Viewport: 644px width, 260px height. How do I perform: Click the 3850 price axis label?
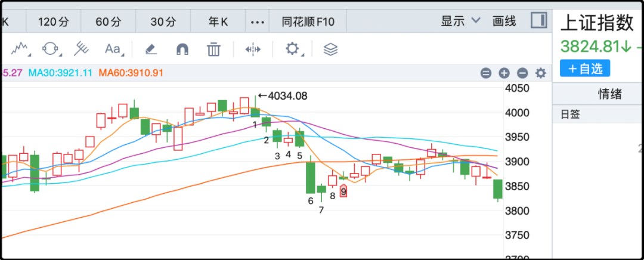pyautogui.click(x=518, y=186)
